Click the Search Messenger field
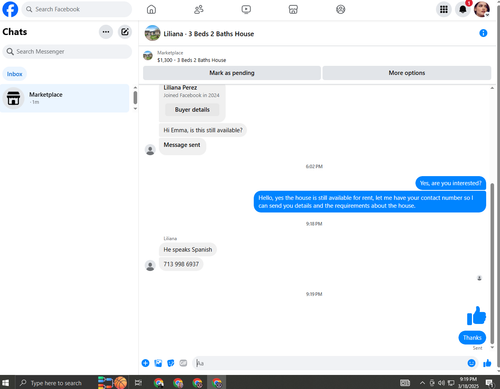Screen dimensions: 500x389 (x=67, y=52)
